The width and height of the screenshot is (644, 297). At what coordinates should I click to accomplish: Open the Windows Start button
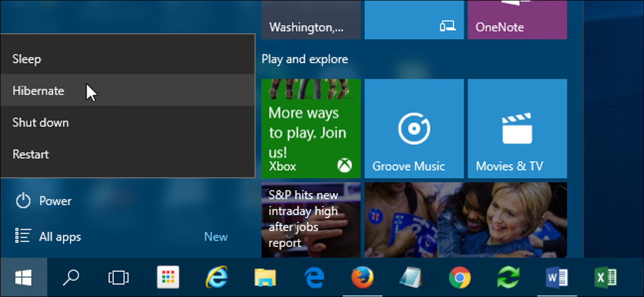23,277
